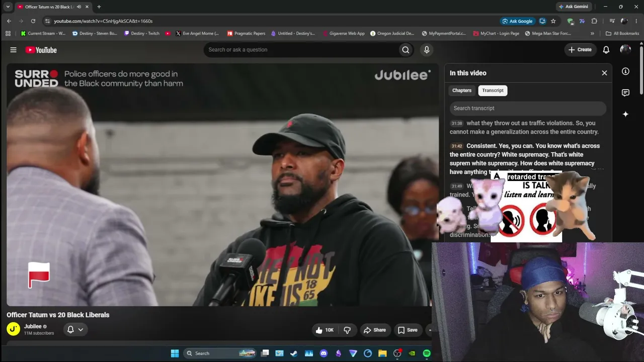Open the Oregon Judicial De... bookmark

[392, 34]
